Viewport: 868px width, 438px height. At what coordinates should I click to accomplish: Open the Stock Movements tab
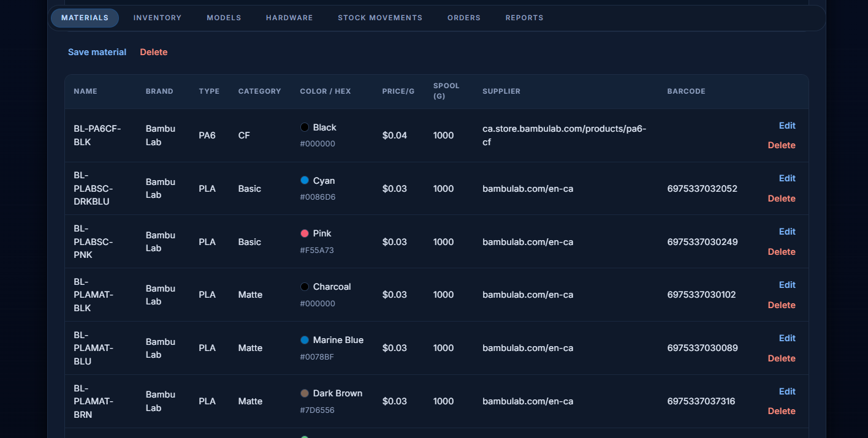coord(380,18)
